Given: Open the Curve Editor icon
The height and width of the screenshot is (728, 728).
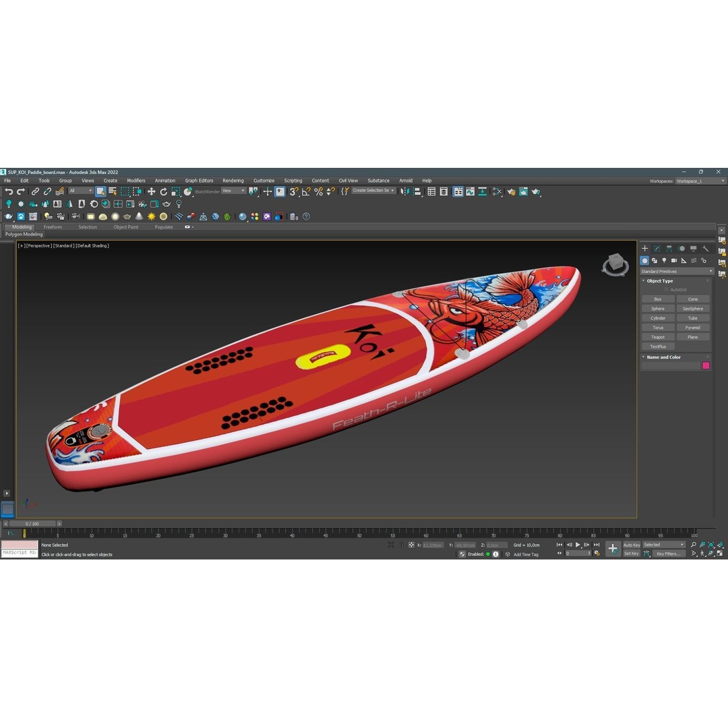Looking at the screenshot, I should [x=471, y=191].
